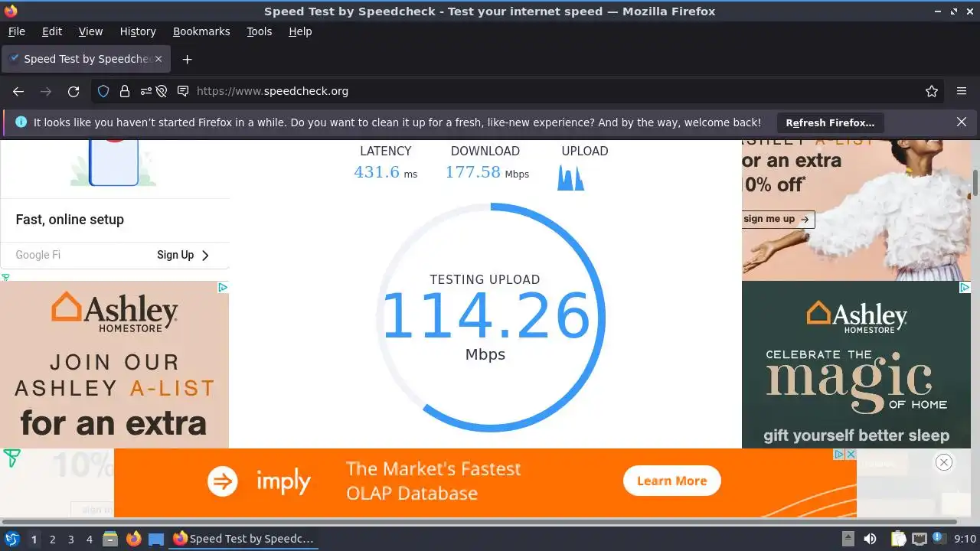Switch to workspace 4
The image size is (980, 551).
[x=89, y=540]
